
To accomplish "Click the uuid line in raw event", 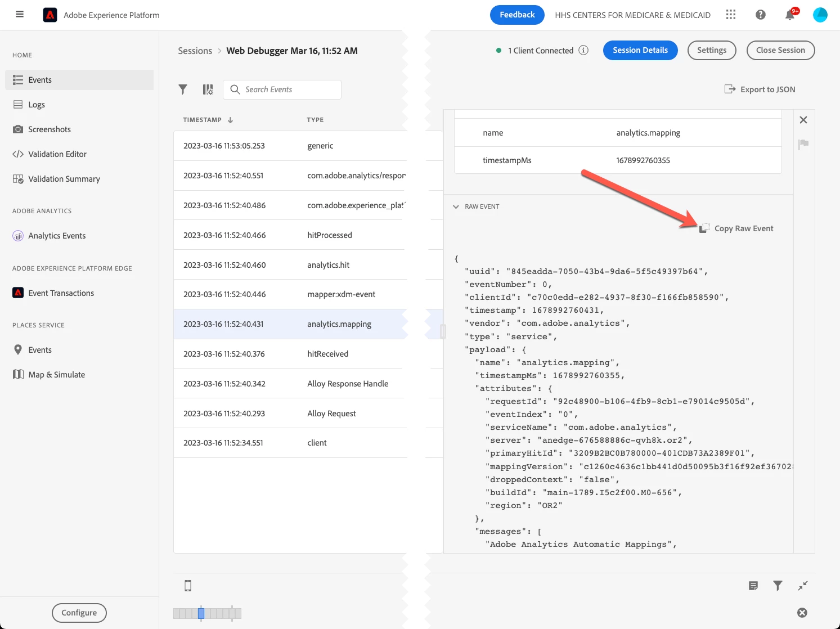I will pos(586,271).
